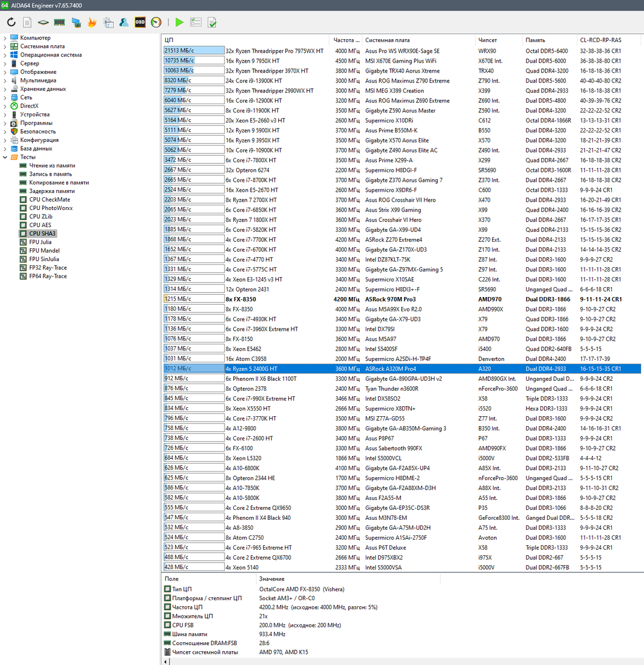This screenshot has height=665, width=644.
Task: Select the 4x Xeon 5140 row
Action: [402, 567]
